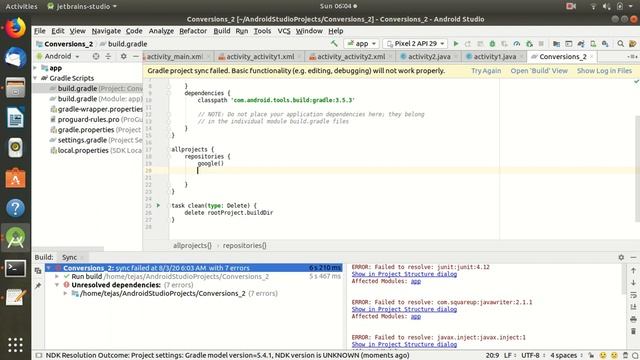Open Project Structure link for javawriter error
The height and width of the screenshot is (360, 640).
404,309
